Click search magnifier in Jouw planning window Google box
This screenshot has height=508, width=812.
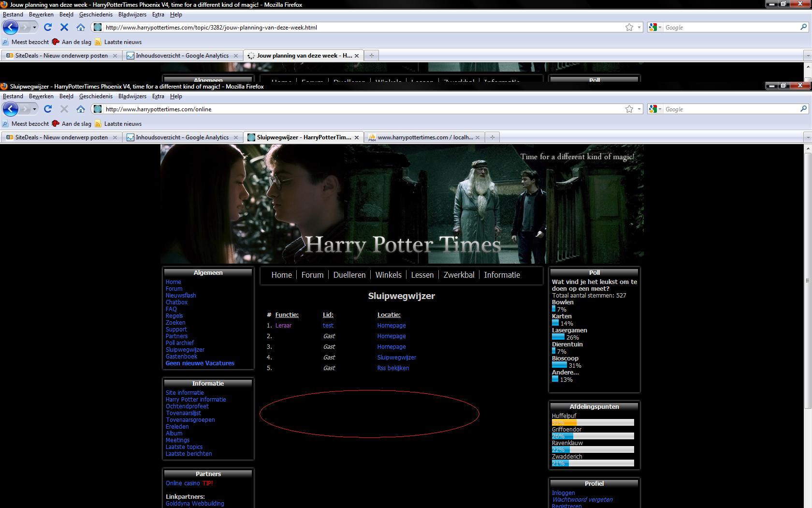coord(804,27)
